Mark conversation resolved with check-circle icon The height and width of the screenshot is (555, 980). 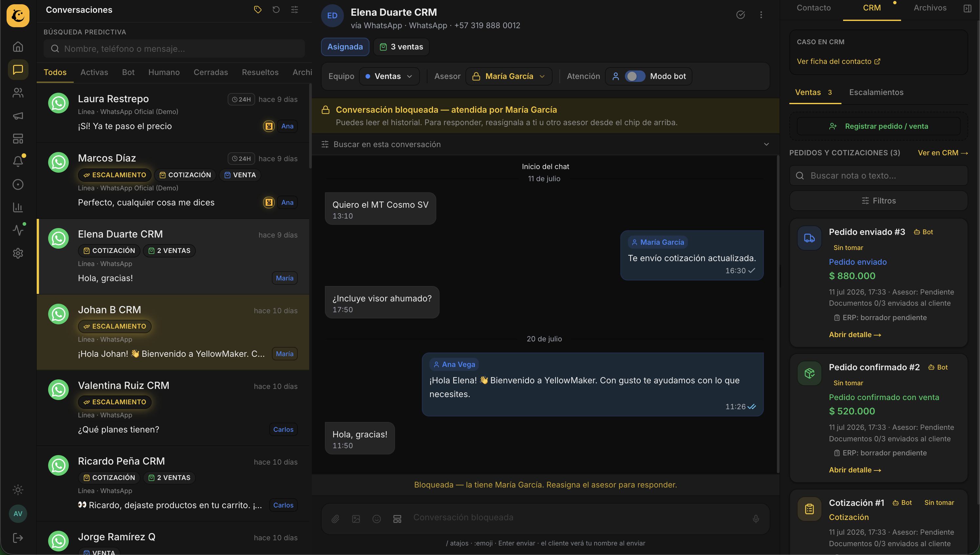click(x=740, y=15)
